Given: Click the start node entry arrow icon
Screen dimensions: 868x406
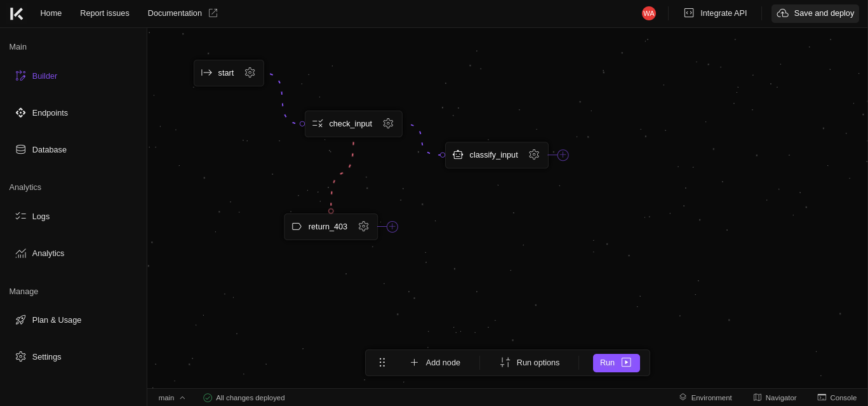Looking at the screenshot, I should (206, 72).
